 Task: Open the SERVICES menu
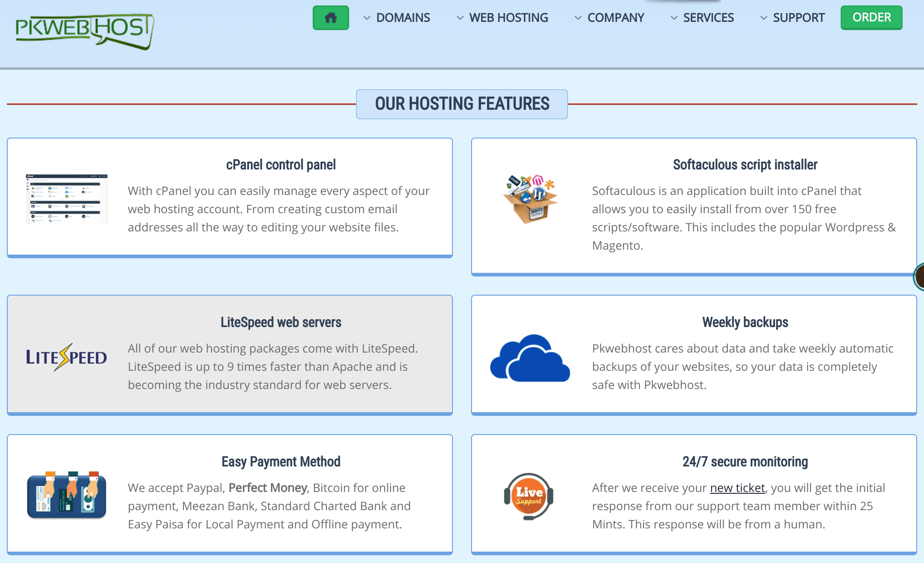pyautogui.click(x=708, y=18)
